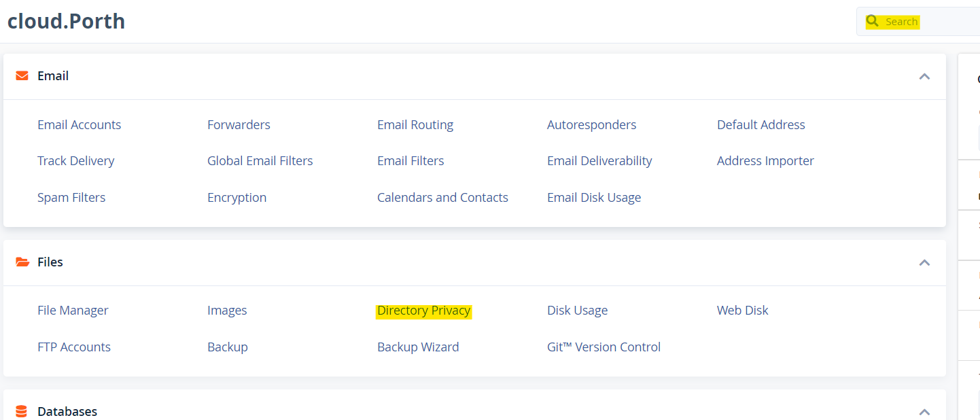
Task: Open Track Delivery
Action: click(75, 161)
